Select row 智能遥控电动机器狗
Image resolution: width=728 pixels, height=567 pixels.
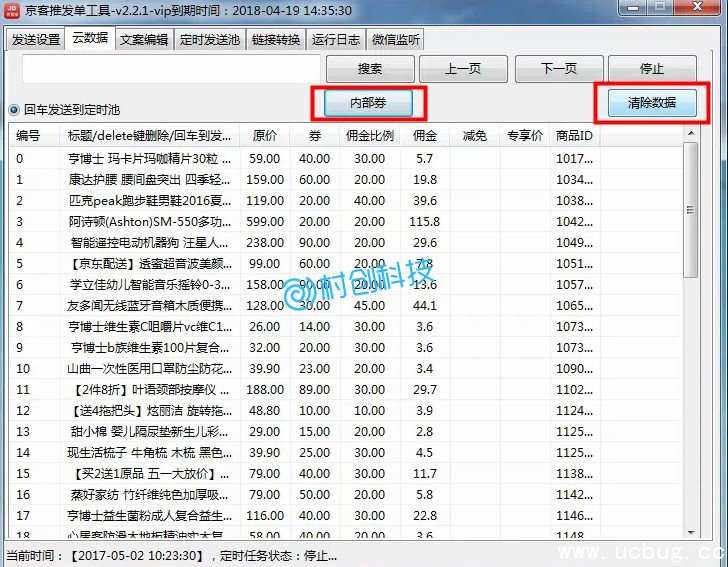point(346,242)
